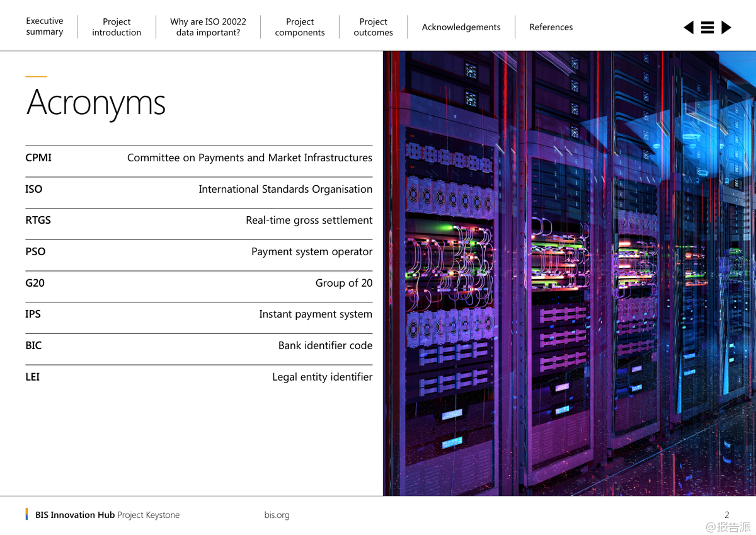756x535 pixels.
Task: Select the Legal entity identifier definition
Action: 322,377
